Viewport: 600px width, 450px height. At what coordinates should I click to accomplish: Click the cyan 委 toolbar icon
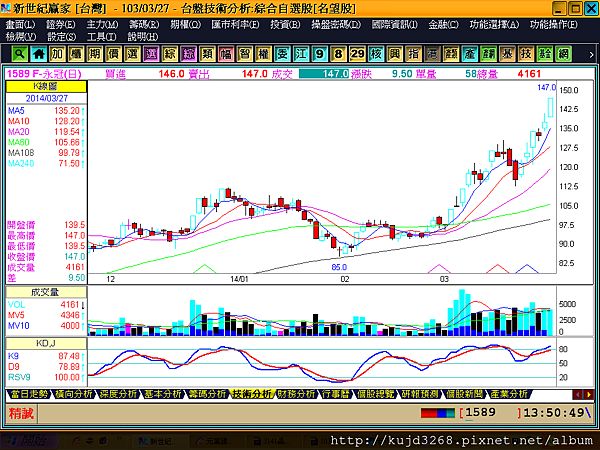pyautogui.click(x=282, y=54)
